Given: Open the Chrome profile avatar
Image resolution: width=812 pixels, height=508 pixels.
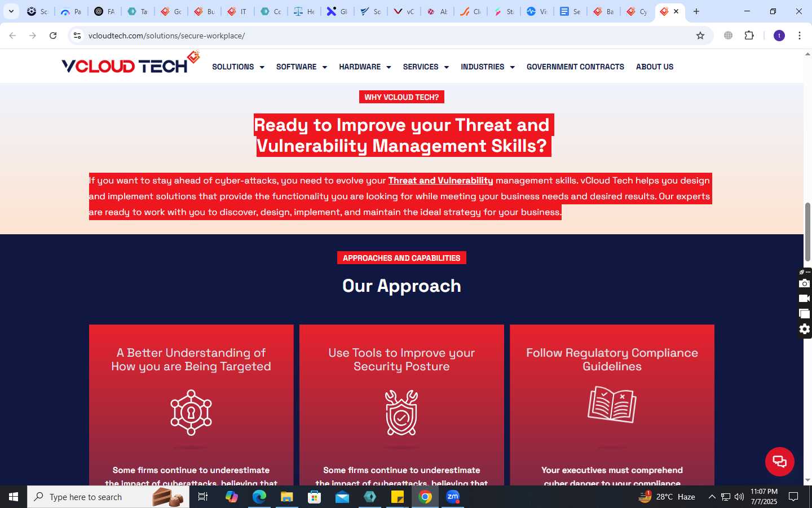Looking at the screenshot, I should [x=779, y=36].
